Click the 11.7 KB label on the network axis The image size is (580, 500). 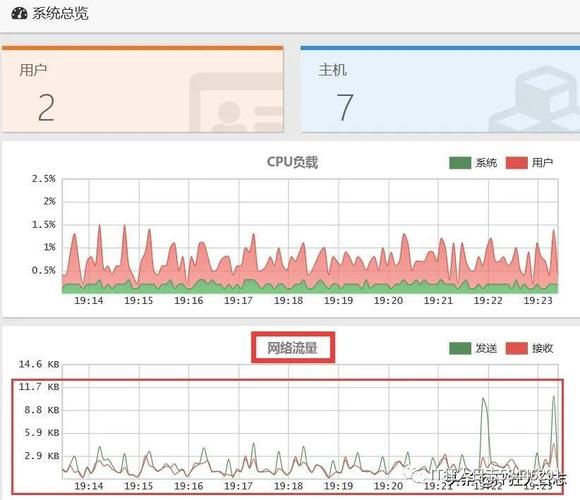pos(39,387)
